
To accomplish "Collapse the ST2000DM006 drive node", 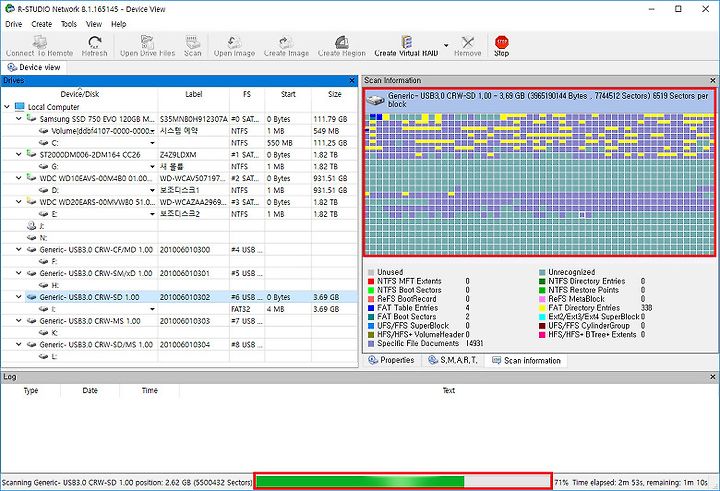I will pyautogui.click(x=19, y=154).
